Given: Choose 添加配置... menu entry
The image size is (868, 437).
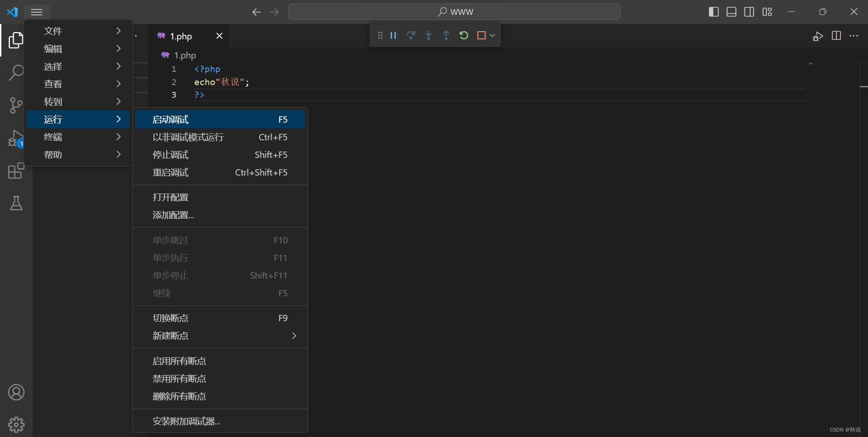Looking at the screenshot, I should click(x=220, y=215).
